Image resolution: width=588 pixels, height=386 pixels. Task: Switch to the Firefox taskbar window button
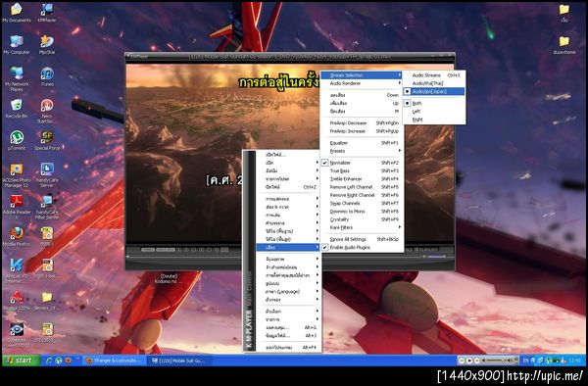[x=115, y=361]
